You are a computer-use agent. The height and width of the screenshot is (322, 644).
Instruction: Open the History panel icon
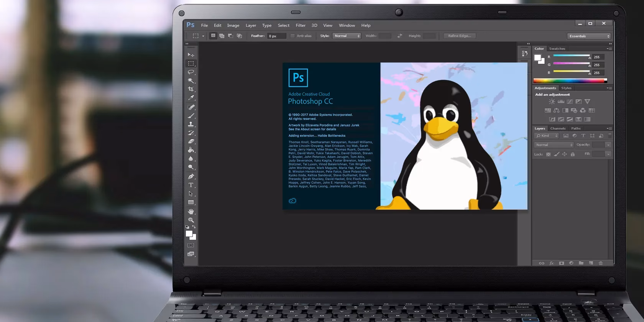click(x=524, y=53)
